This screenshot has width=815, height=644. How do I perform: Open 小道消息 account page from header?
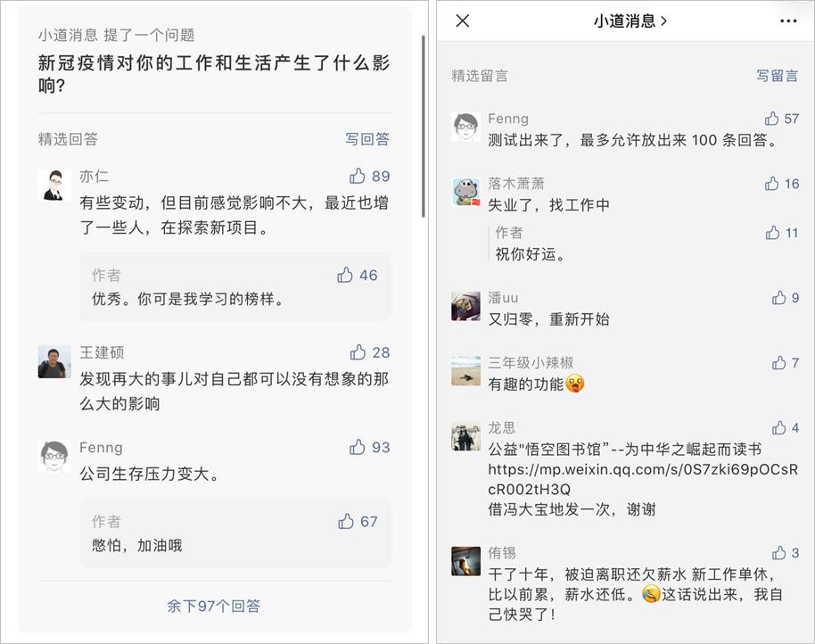pyautogui.click(x=630, y=21)
